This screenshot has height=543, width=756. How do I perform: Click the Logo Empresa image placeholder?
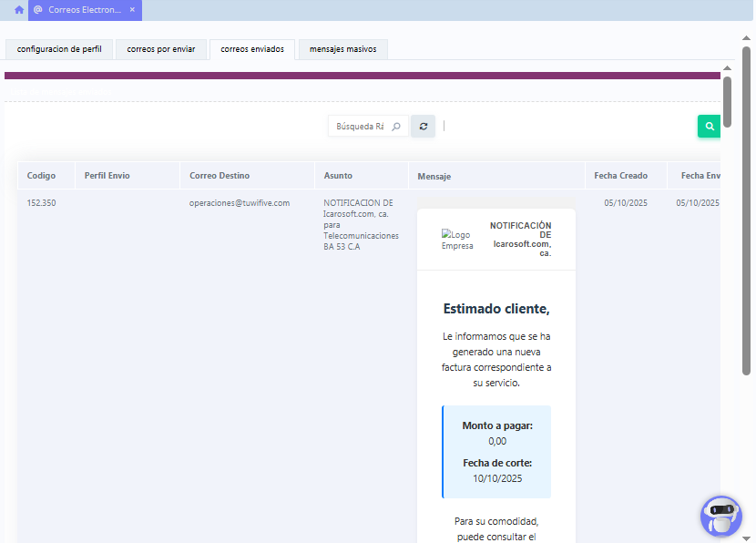[x=457, y=240]
